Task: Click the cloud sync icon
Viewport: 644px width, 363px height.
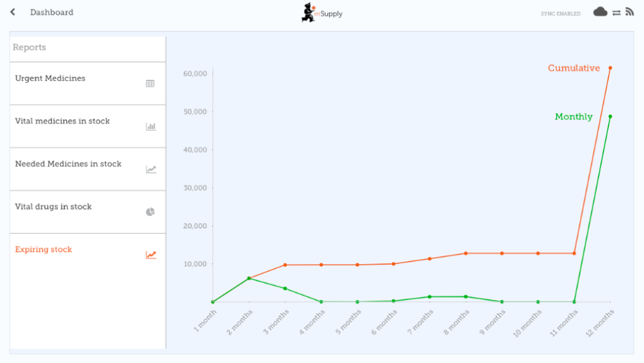Action: pos(600,12)
